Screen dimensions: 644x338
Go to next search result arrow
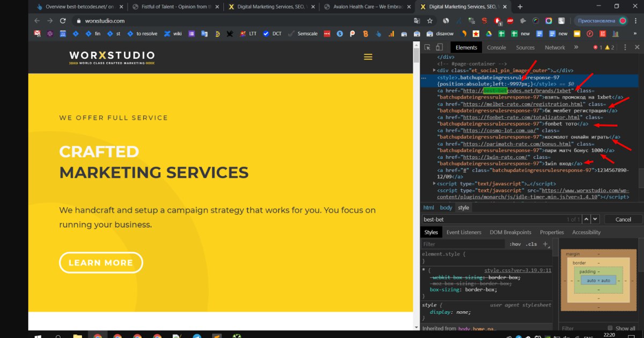tap(596, 219)
